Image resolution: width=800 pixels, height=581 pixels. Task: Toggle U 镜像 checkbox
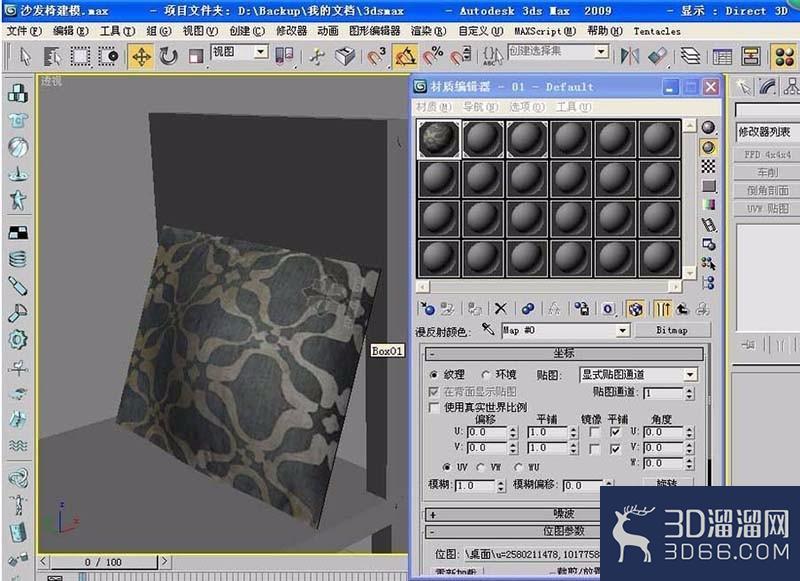pyautogui.click(x=594, y=433)
